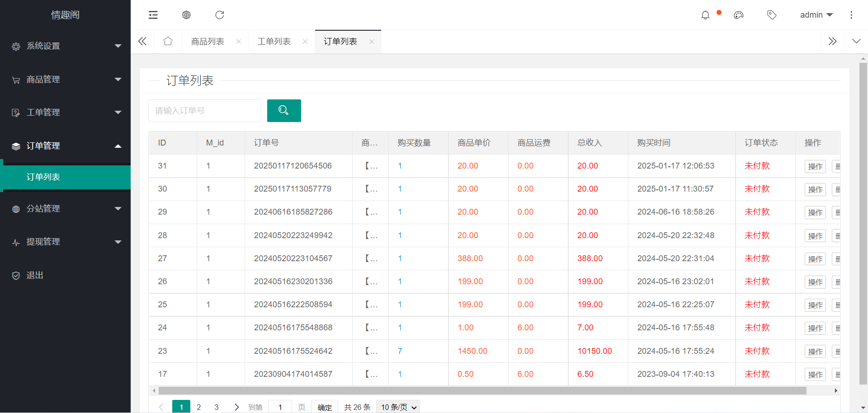The width and height of the screenshot is (868, 413).
Task: Expand the 商品管理 sidebar menu
Action: [x=65, y=80]
